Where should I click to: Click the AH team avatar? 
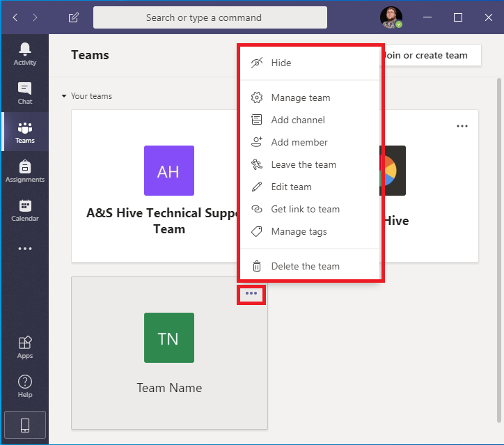tap(169, 171)
